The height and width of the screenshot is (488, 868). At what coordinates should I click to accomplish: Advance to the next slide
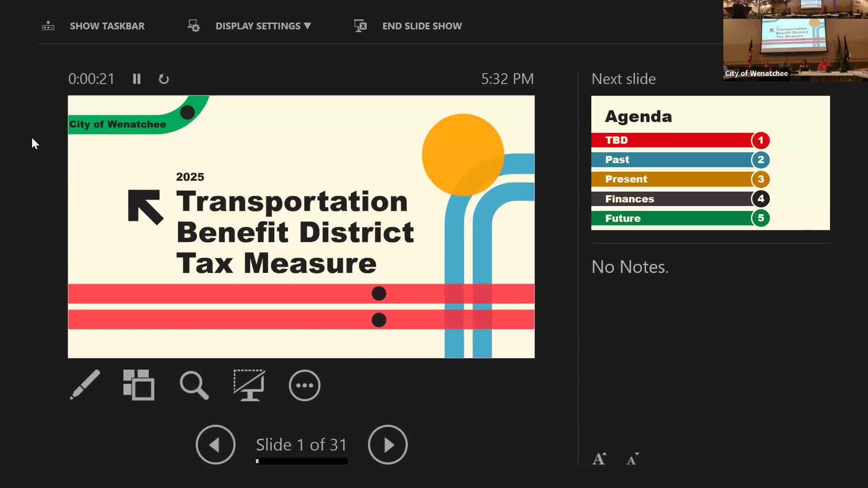click(x=387, y=445)
